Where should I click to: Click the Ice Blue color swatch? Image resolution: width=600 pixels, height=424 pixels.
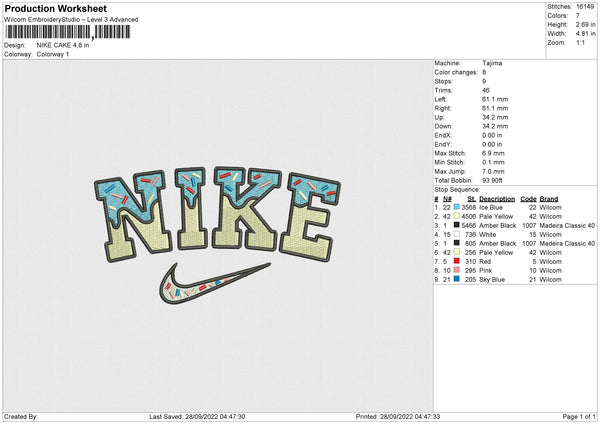tap(457, 207)
